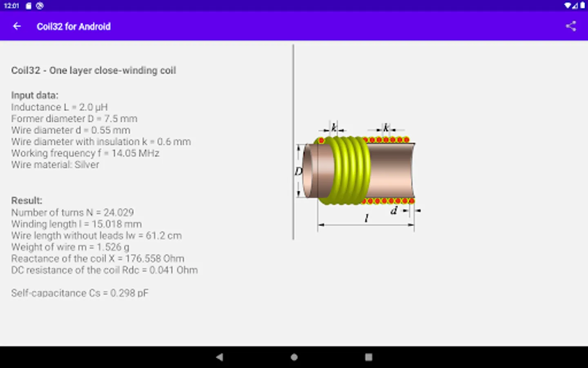
Task: Tap 'Wire length without leads lw = 61.2 cm'
Action: (96, 236)
